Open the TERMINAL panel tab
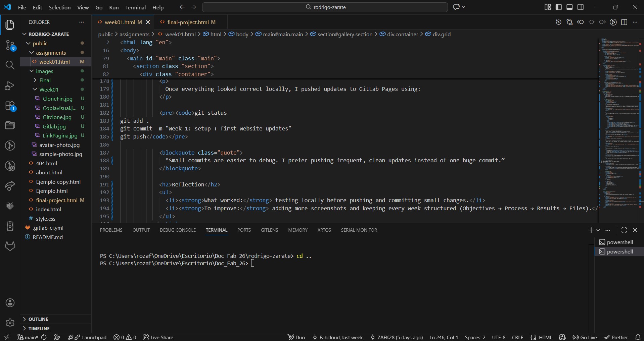The height and width of the screenshot is (341, 644). 217,230
